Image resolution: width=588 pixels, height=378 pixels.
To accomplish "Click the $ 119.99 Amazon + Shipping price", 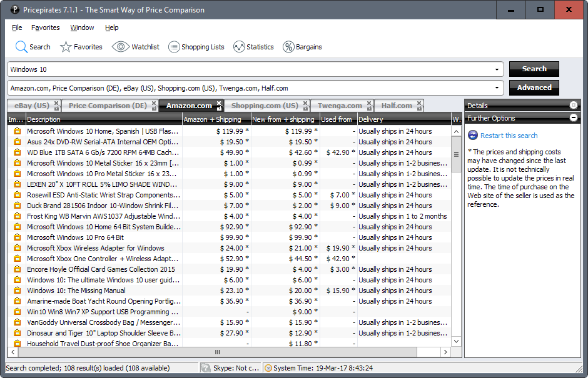I will pos(232,131).
